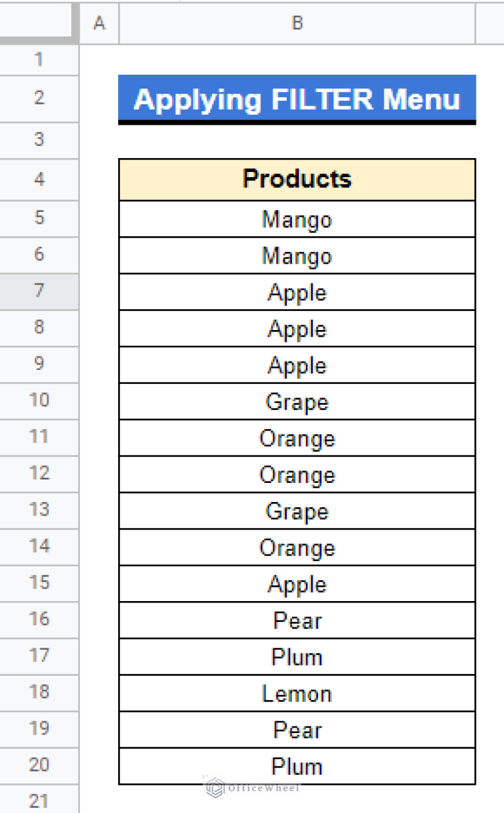The image size is (504, 813).
Task: Select column A header
Action: click(99, 23)
